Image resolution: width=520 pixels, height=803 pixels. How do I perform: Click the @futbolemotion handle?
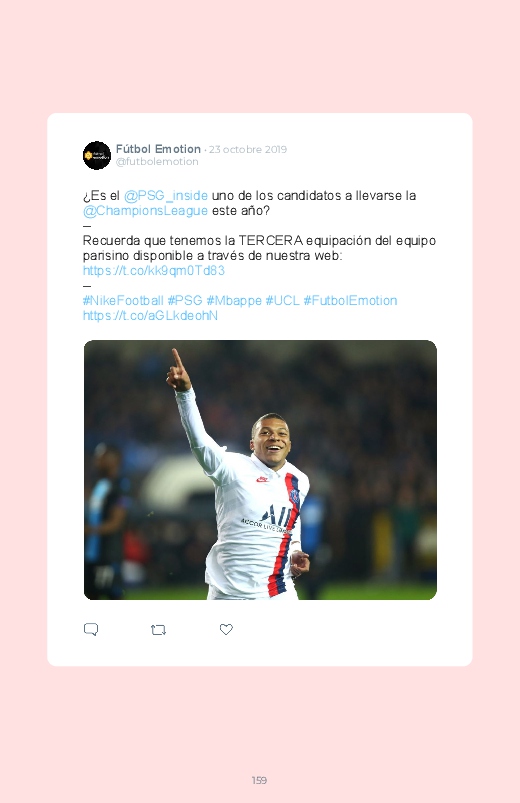click(157, 161)
